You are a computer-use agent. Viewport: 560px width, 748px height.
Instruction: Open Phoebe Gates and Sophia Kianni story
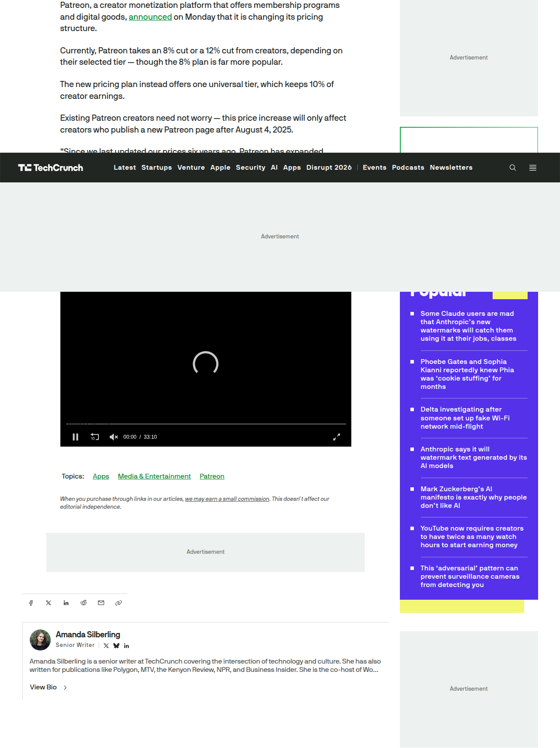tap(467, 374)
